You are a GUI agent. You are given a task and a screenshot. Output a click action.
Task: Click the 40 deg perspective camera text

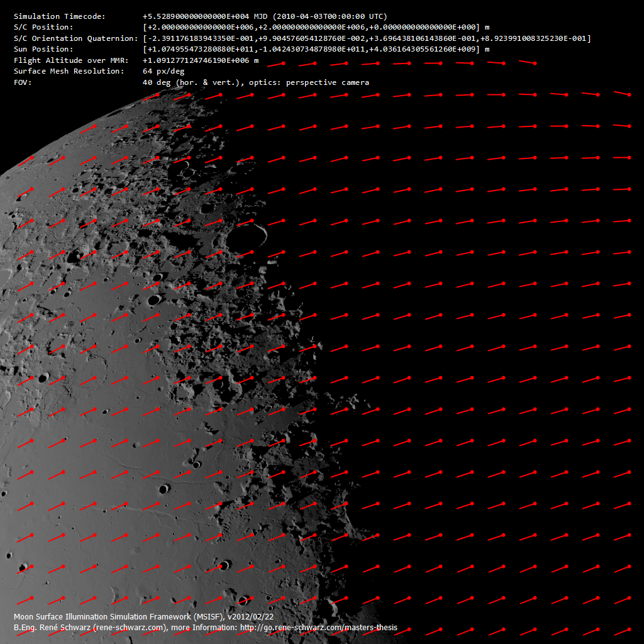coord(255,82)
